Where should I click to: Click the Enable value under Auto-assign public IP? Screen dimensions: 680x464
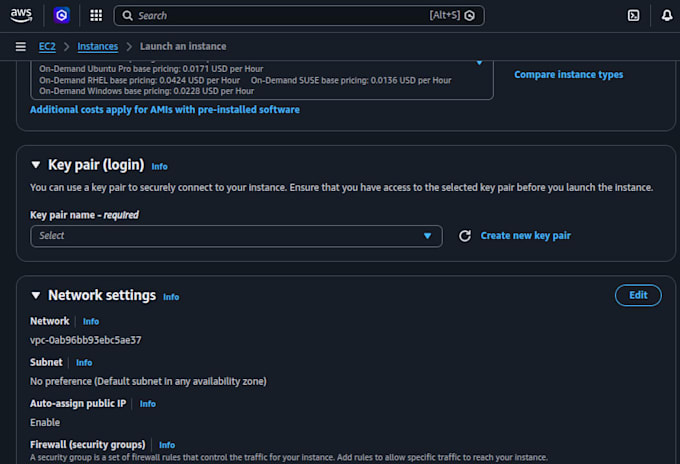[45, 422]
